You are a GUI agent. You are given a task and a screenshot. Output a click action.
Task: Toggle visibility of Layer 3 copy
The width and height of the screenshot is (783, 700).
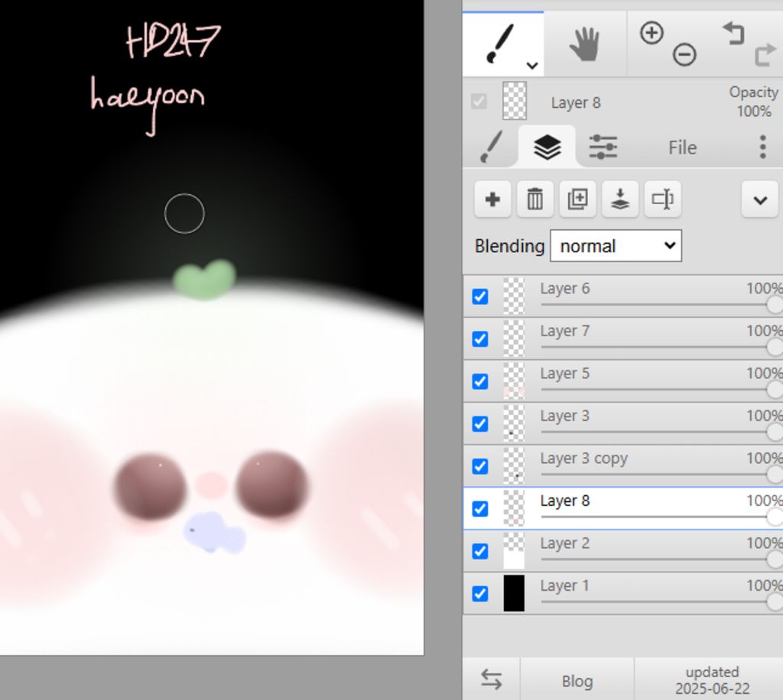[x=480, y=466]
